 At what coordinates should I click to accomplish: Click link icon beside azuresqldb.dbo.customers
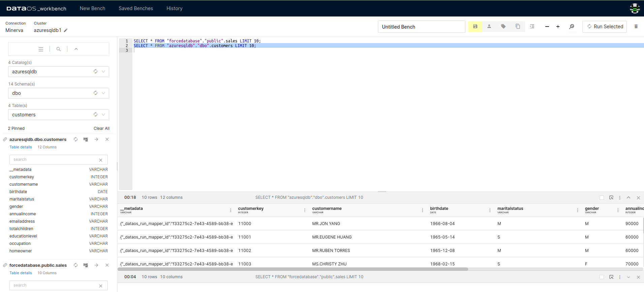[5, 139]
